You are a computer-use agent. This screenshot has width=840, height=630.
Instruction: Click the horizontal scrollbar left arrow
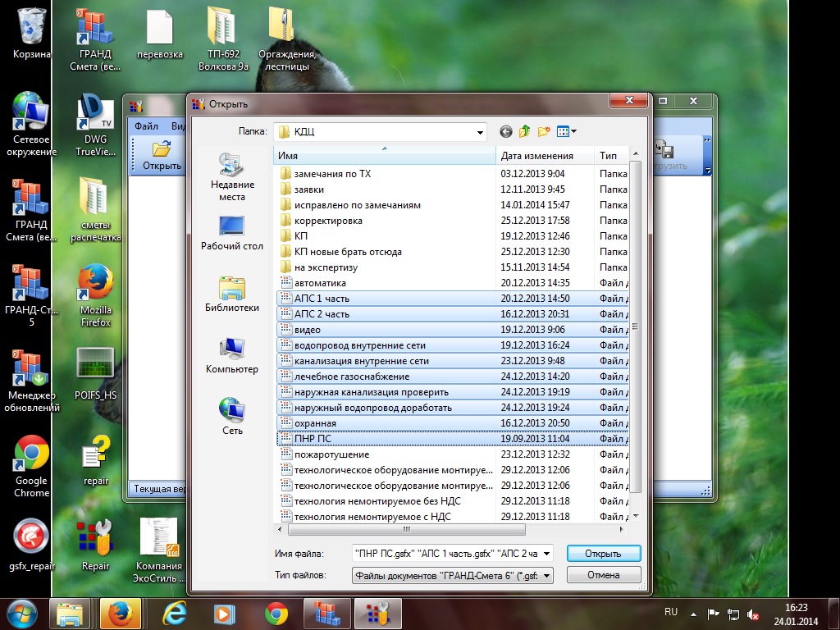[281, 529]
